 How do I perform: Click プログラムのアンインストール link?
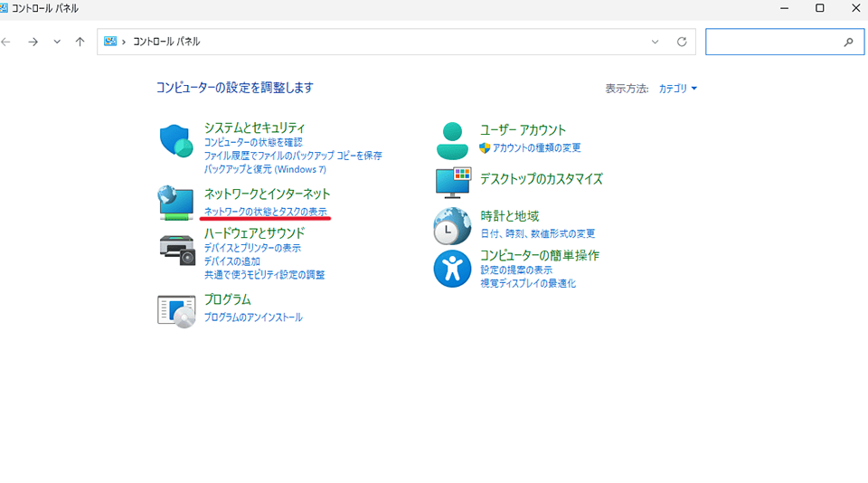pos(253,317)
